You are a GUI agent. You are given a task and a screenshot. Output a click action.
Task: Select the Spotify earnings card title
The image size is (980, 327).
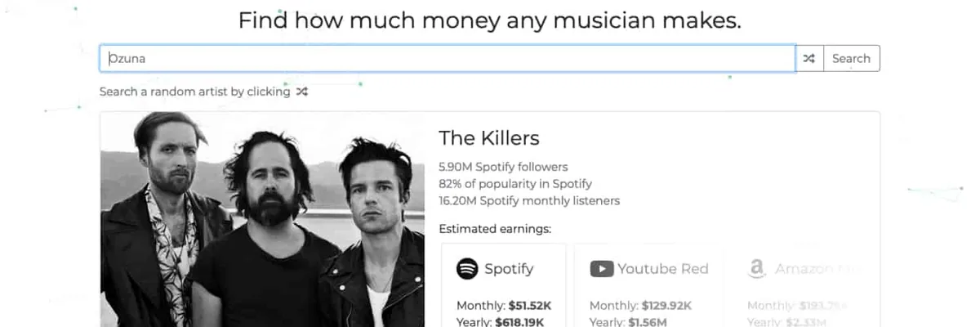click(509, 268)
